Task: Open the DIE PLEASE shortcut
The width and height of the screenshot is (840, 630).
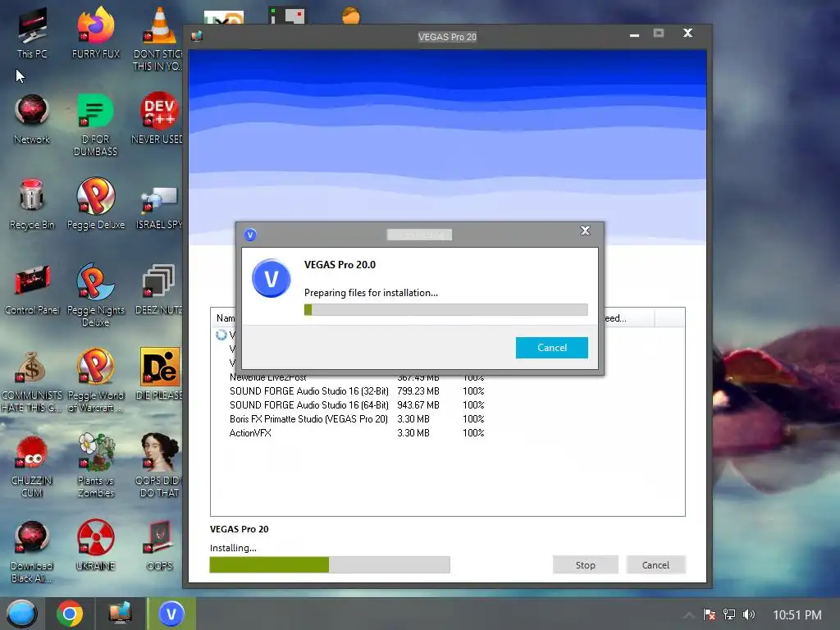Action: [160, 374]
